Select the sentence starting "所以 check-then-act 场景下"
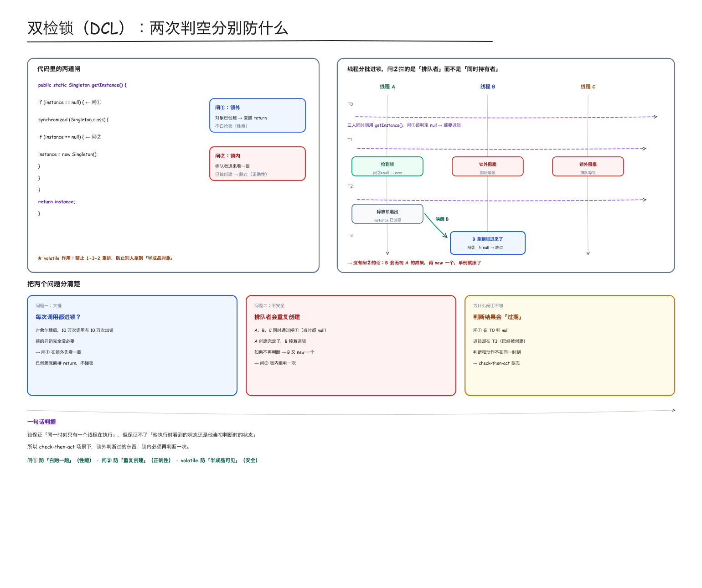 click(108, 447)
